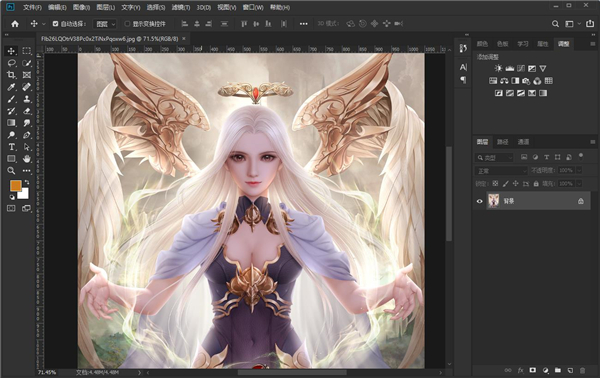This screenshot has width=600, height=378.
Task: Switch to the Channels (通道) tab
Action: 523,142
